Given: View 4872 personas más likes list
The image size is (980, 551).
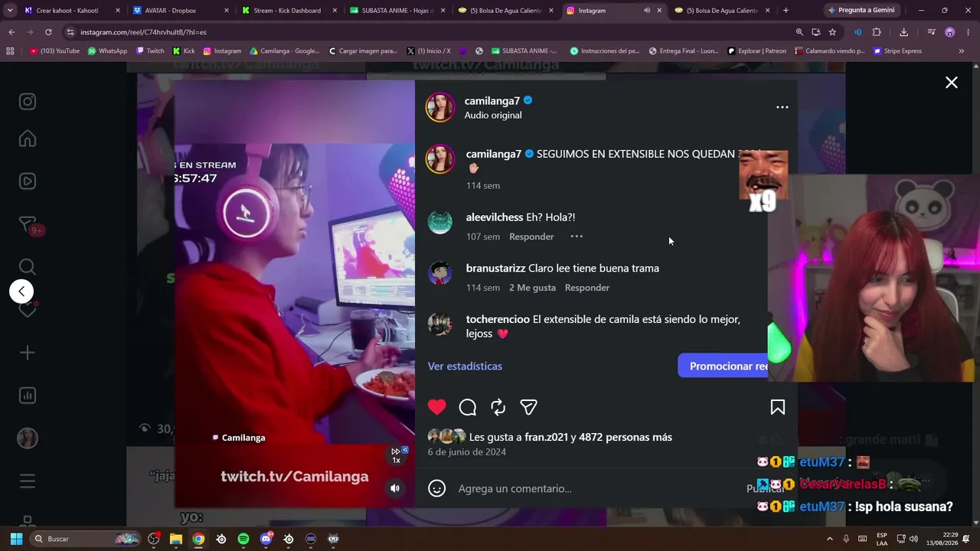Looking at the screenshot, I should (x=626, y=437).
